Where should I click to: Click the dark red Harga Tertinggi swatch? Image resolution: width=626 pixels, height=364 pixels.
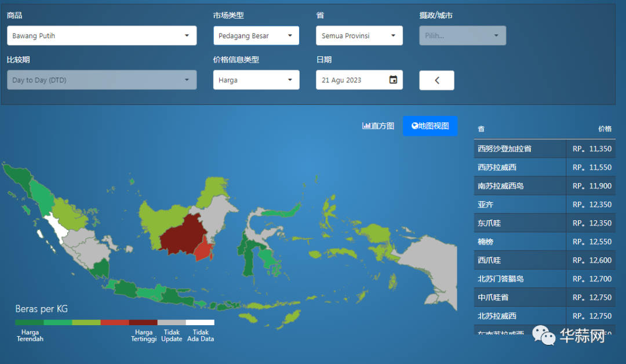(x=143, y=322)
